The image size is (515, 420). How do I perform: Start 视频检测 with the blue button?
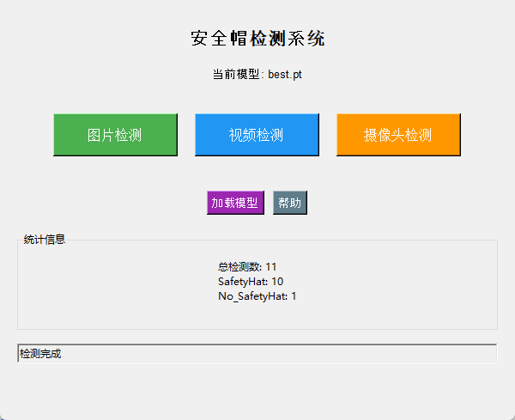[x=257, y=135]
